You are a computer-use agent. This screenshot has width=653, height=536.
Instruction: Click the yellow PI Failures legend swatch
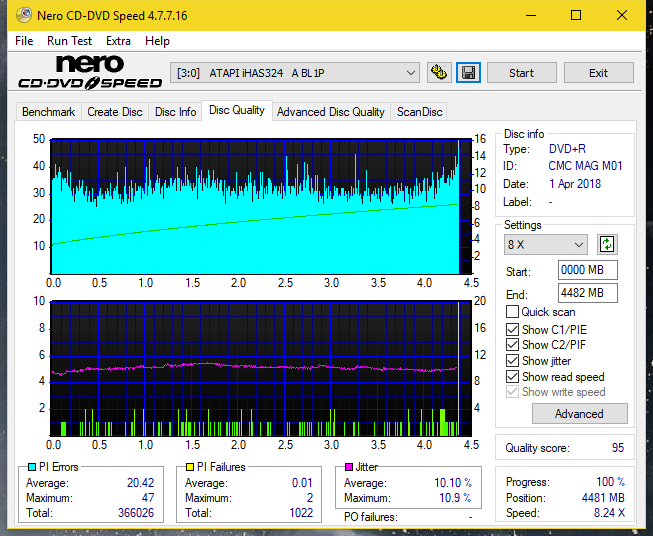190,467
